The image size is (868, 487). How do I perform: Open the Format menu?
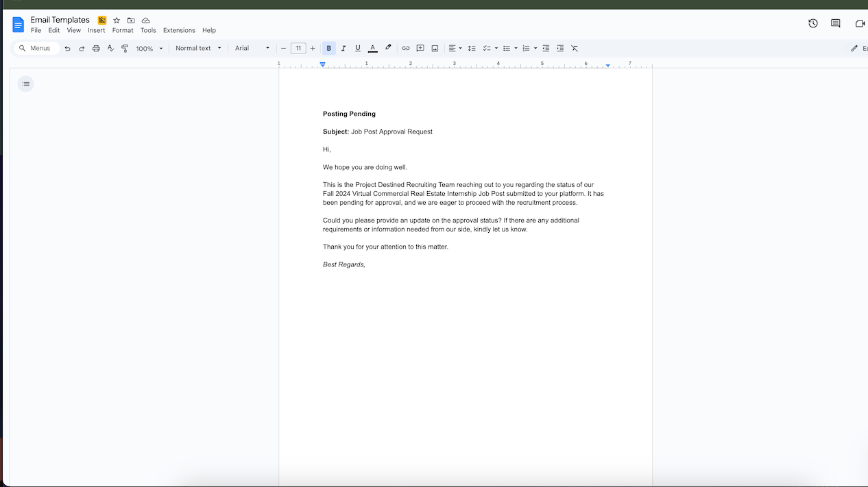tap(123, 30)
